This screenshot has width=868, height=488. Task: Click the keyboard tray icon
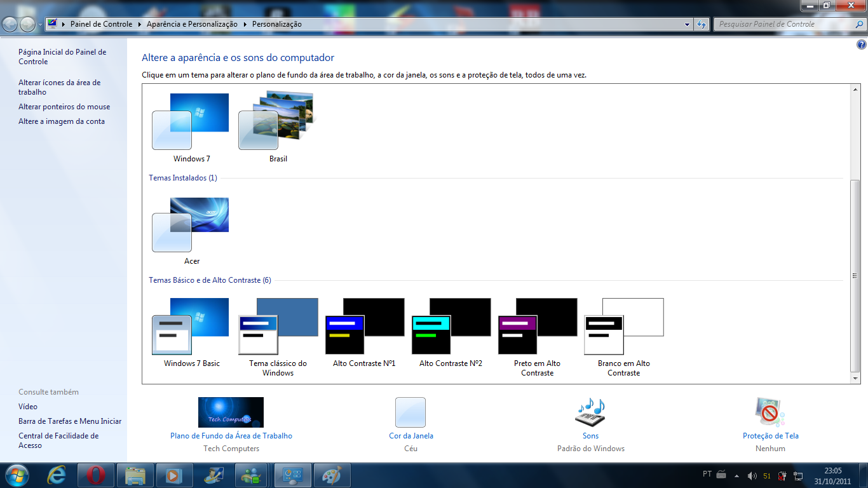721,475
